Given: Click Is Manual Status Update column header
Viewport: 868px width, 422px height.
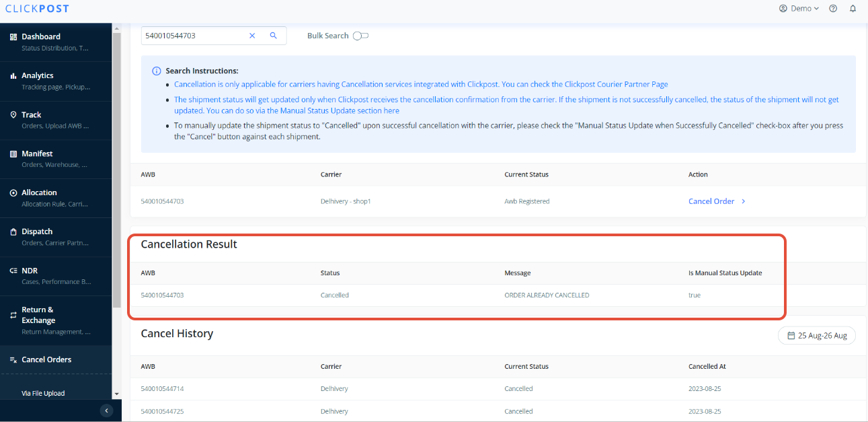Looking at the screenshot, I should pos(725,273).
